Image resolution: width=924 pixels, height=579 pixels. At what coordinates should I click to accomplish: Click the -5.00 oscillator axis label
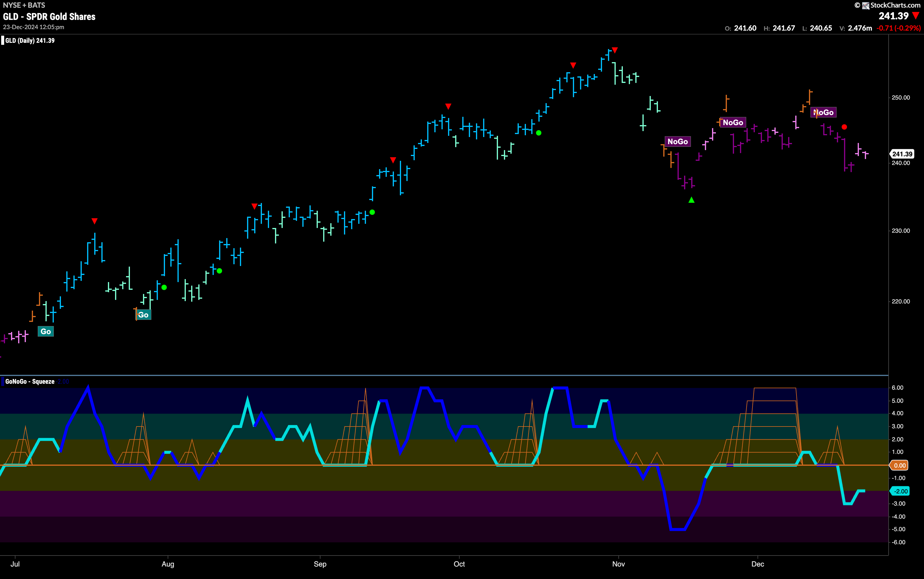point(899,529)
